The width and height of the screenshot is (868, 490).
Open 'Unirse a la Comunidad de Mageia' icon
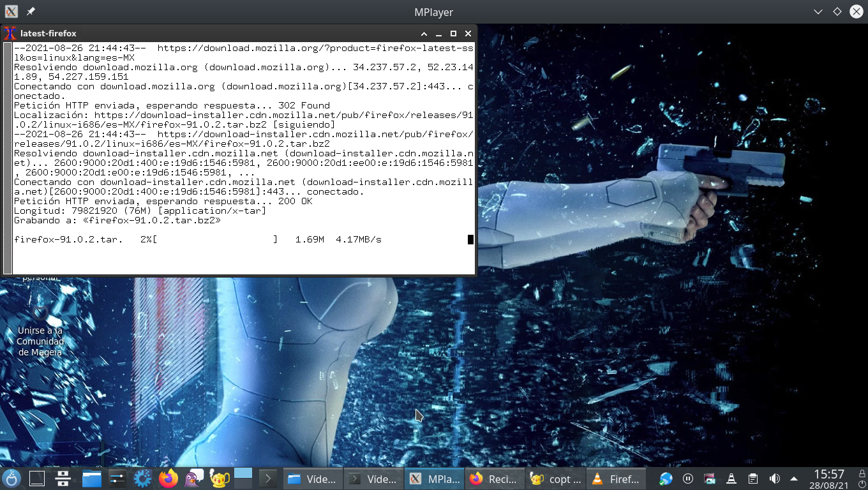[40, 332]
